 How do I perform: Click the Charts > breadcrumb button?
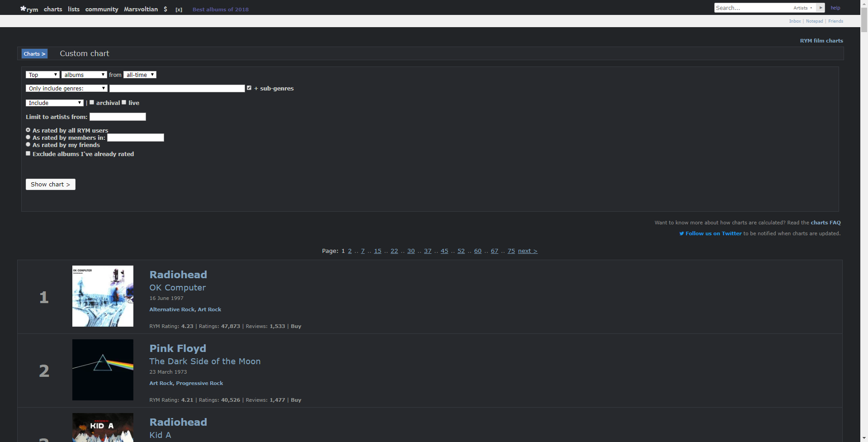(35, 54)
